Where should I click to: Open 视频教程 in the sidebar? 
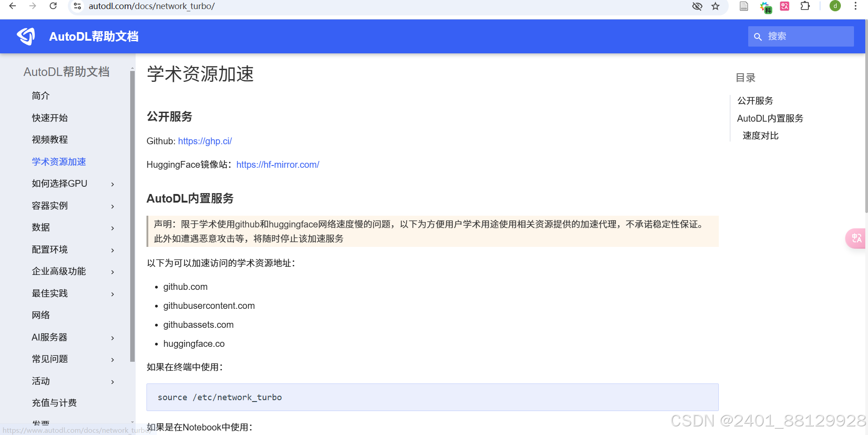tap(50, 140)
